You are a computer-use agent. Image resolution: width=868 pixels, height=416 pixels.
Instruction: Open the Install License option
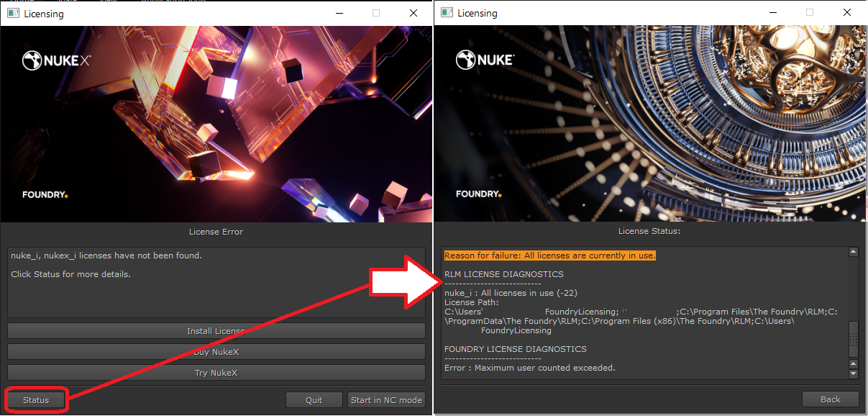(216, 330)
